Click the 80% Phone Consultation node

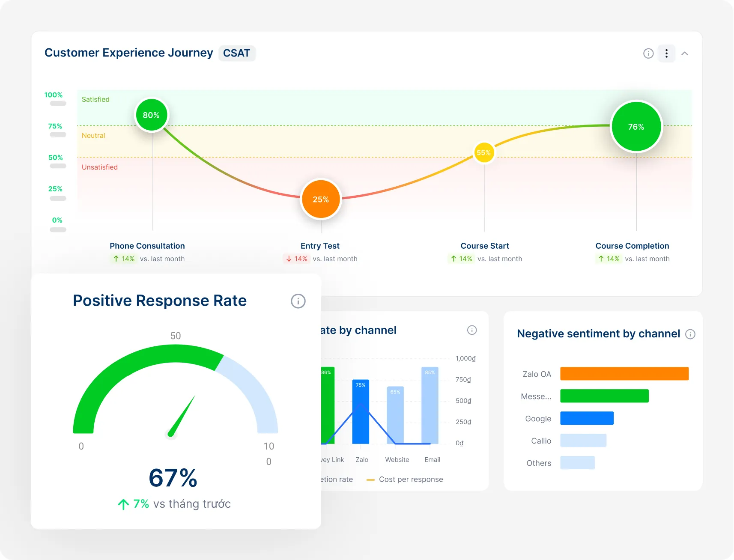pyautogui.click(x=151, y=115)
